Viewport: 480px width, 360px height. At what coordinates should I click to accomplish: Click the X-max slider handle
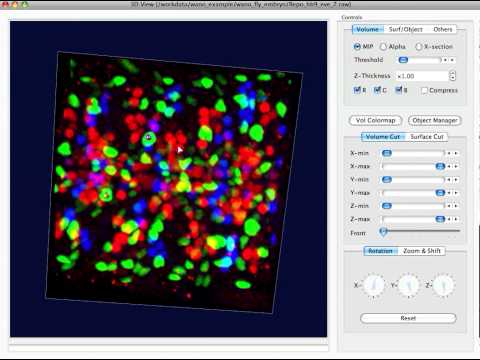(x=440, y=166)
